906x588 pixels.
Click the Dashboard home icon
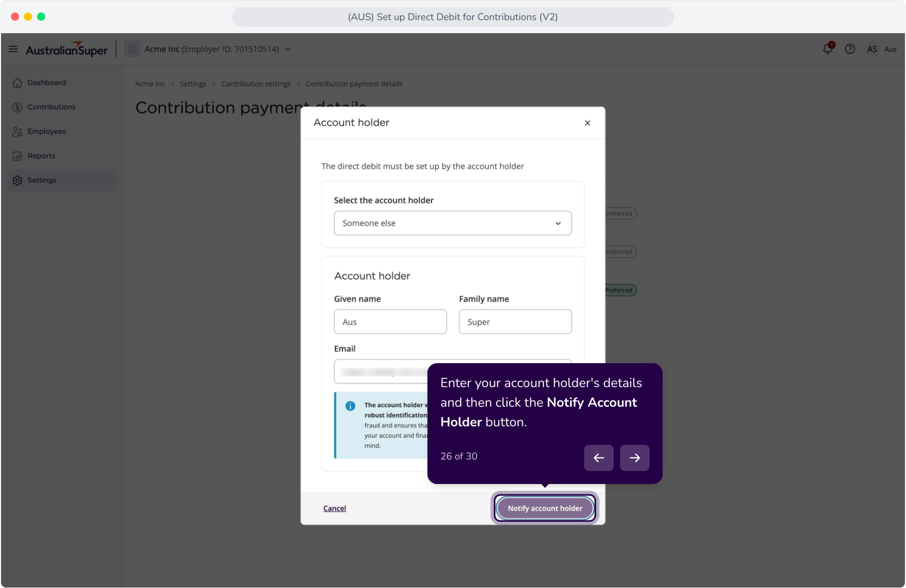[x=17, y=83]
